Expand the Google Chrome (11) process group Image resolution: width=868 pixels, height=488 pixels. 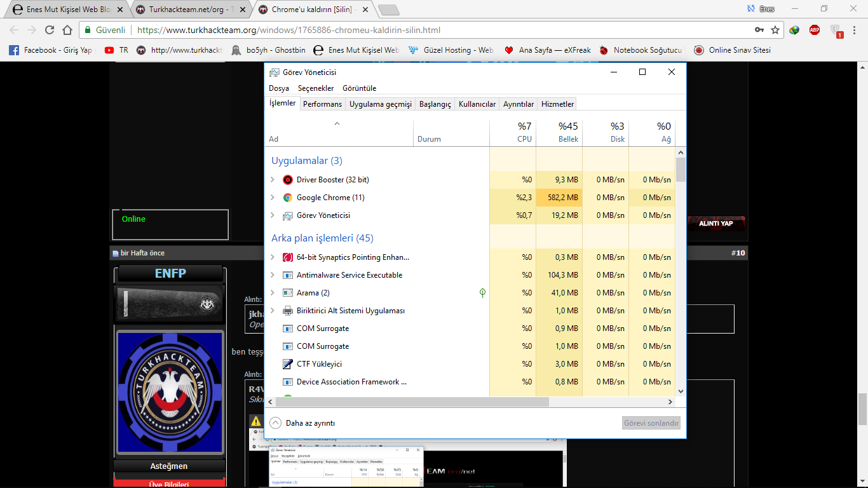(x=273, y=198)
